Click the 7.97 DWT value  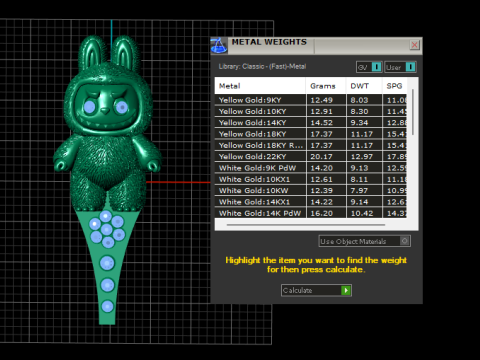tap(359, 191)
